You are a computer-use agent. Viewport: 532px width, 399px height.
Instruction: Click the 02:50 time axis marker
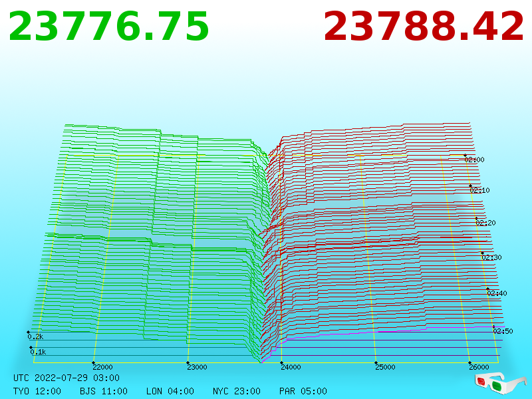click(503, 331)
